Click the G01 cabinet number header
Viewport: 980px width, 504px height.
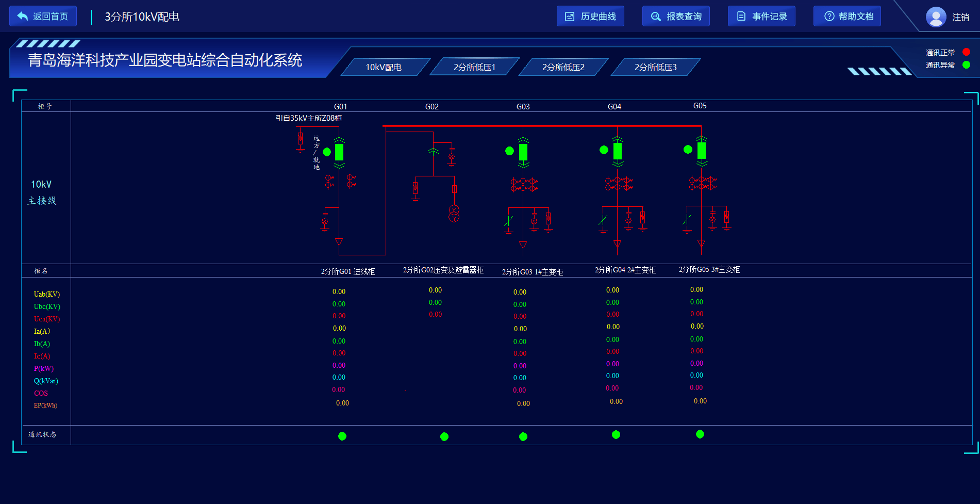coord(341,106)
